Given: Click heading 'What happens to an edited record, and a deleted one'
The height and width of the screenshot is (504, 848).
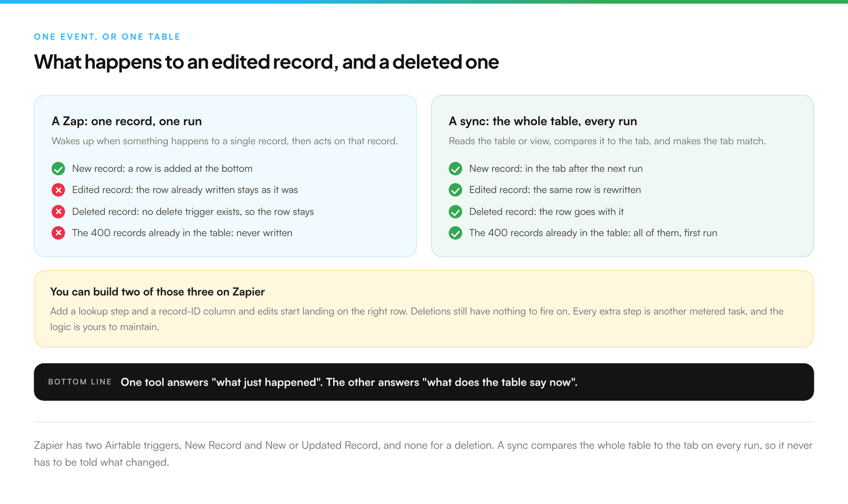Looking at the screenshot, I should click(x=266, y=62).
